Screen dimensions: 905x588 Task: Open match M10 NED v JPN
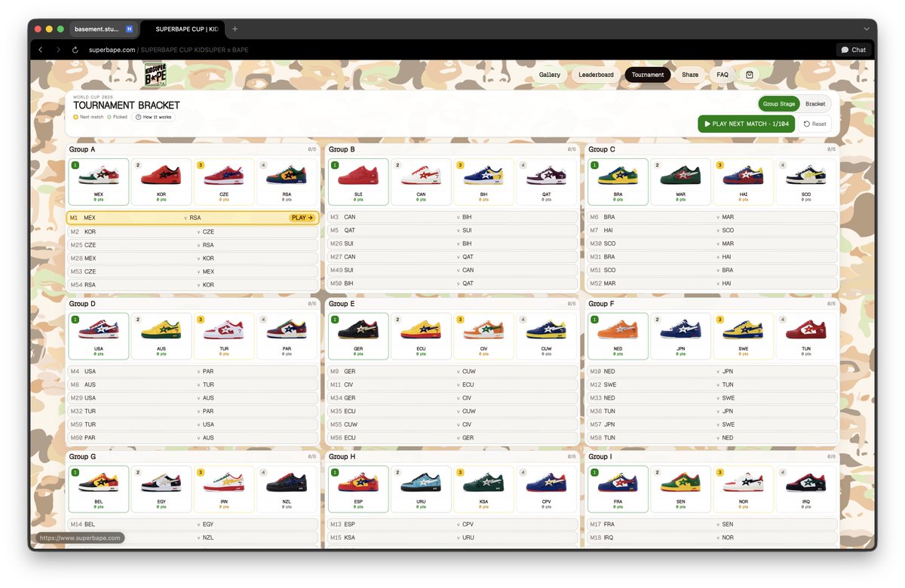(712, 371)
